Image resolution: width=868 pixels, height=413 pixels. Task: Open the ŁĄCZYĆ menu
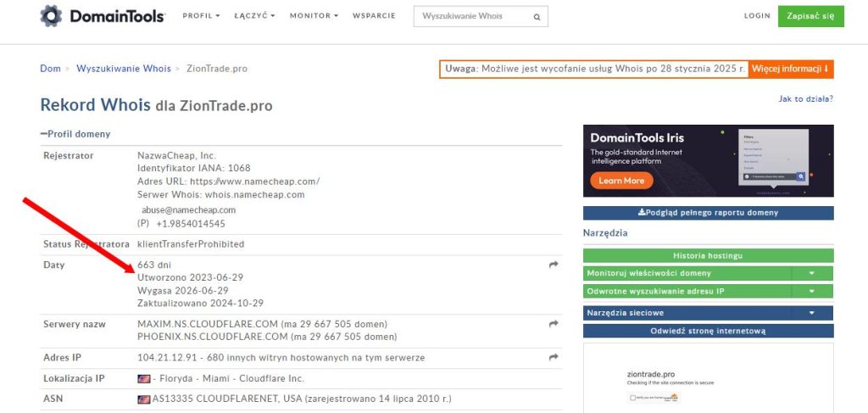(254, 16)
